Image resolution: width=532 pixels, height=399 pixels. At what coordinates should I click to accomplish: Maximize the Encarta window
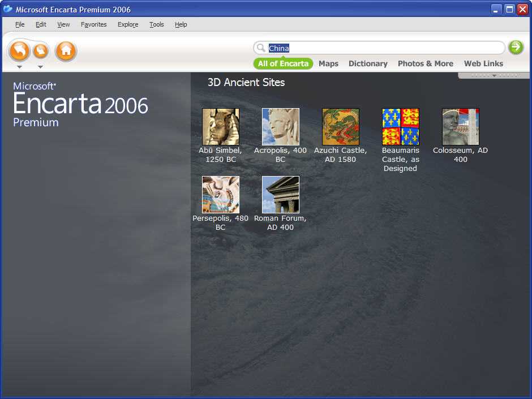point(509,10)
